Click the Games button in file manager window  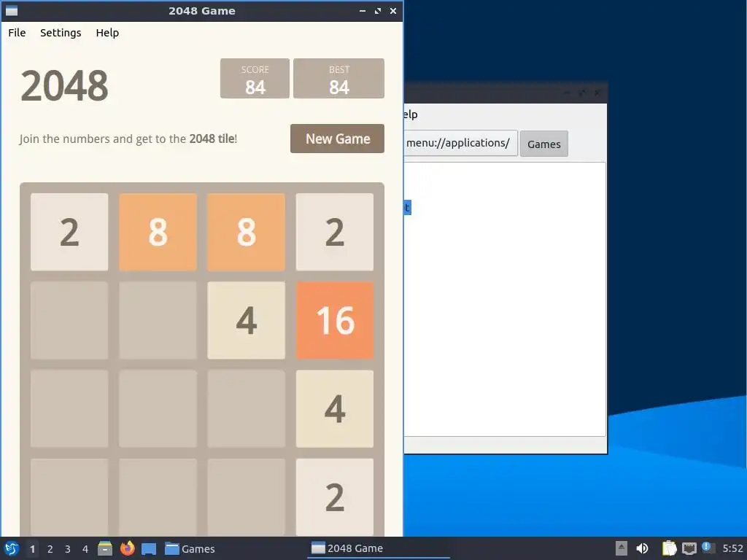click(544, 144)
